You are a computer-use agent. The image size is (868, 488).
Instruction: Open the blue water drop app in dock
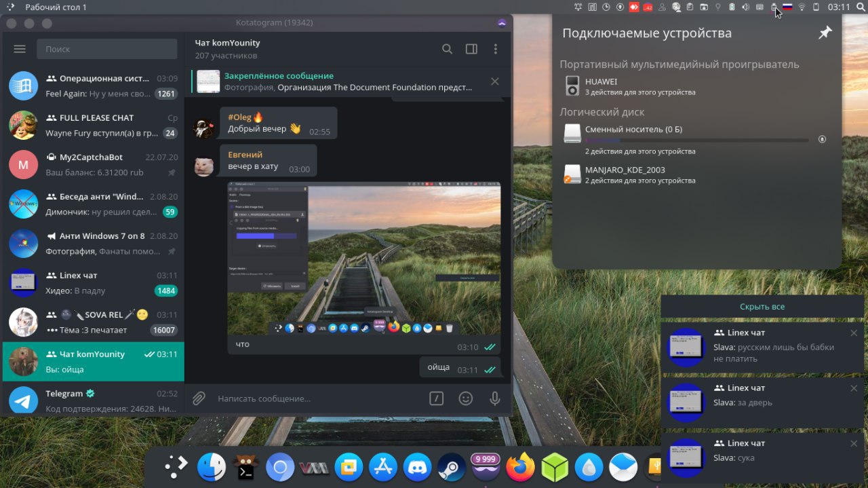589,467
